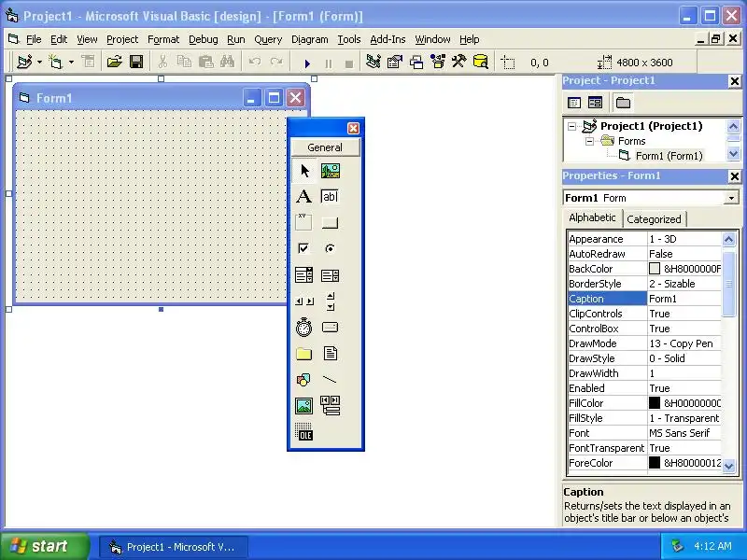Select the Timer tool in toolbox
The image size is (747, 560).
point(304,328)
